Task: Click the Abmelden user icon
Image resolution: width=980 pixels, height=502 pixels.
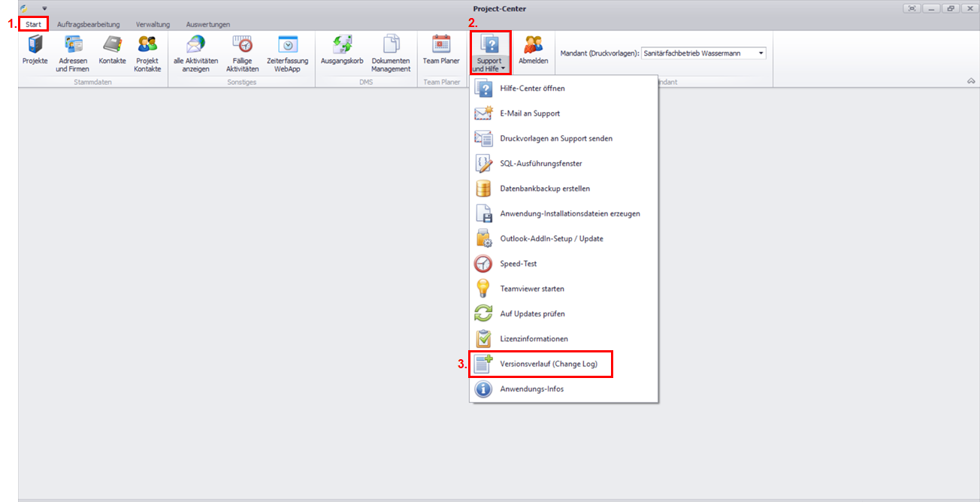Action: (533, 45)
